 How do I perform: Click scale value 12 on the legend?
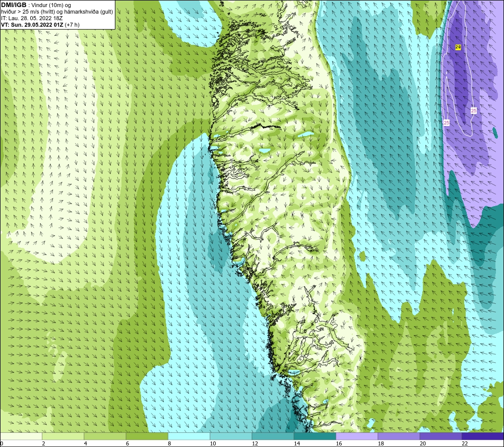click(255, 443)
